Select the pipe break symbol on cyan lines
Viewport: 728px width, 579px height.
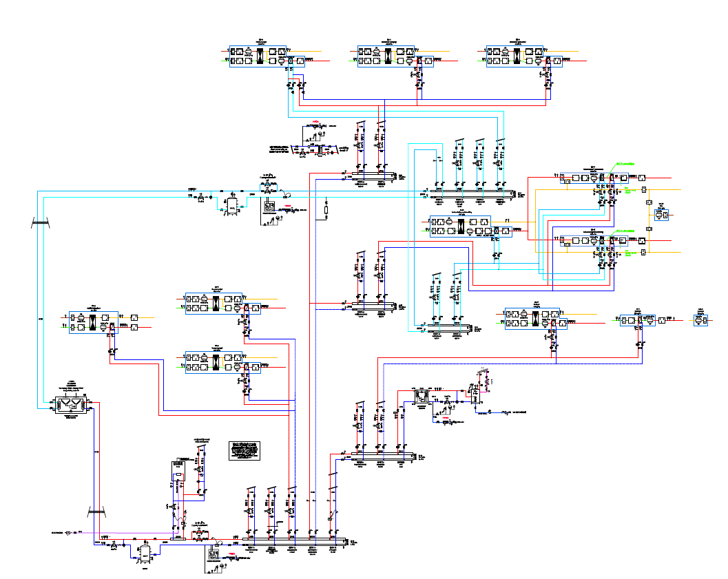tap(41, 224)
